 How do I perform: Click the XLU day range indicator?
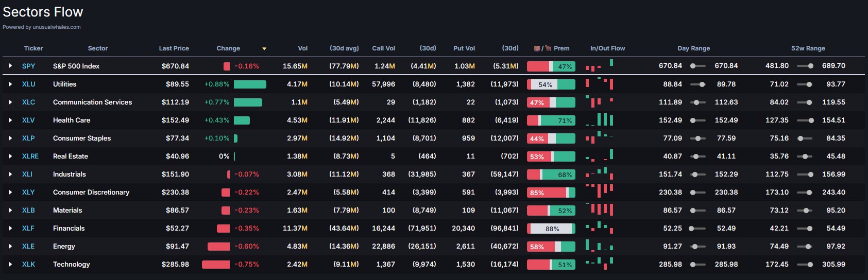click(697, 84)
